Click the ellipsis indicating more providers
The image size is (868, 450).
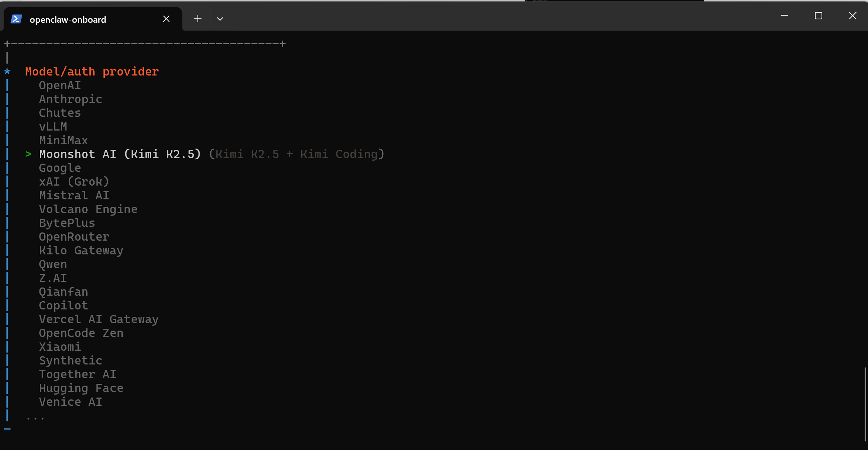(x=35, y=418)
